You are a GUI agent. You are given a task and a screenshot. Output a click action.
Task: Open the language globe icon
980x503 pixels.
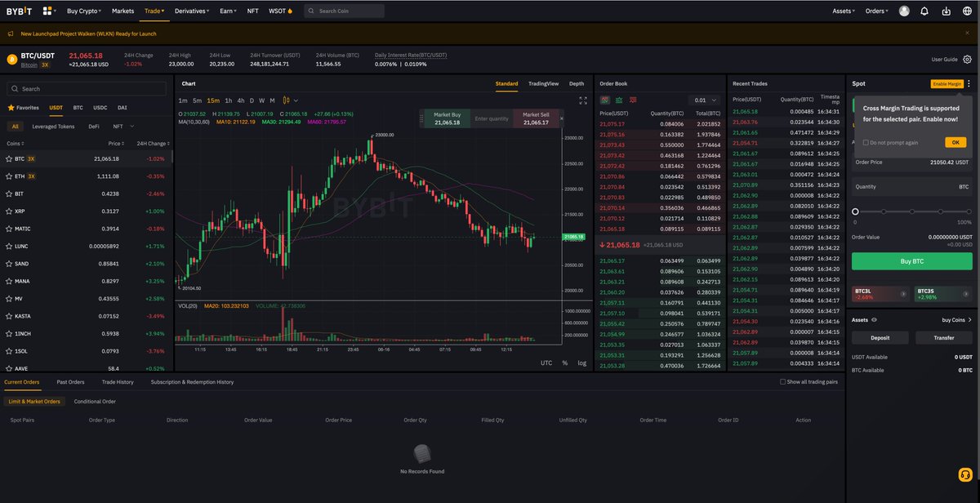(x=967, y=11)
